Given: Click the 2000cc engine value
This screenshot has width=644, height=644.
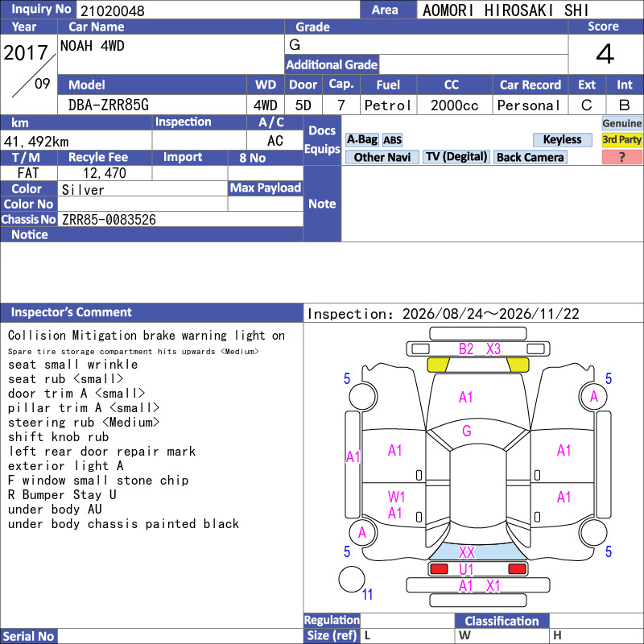Looking at the screenshot, I should [x=455, y=105].
